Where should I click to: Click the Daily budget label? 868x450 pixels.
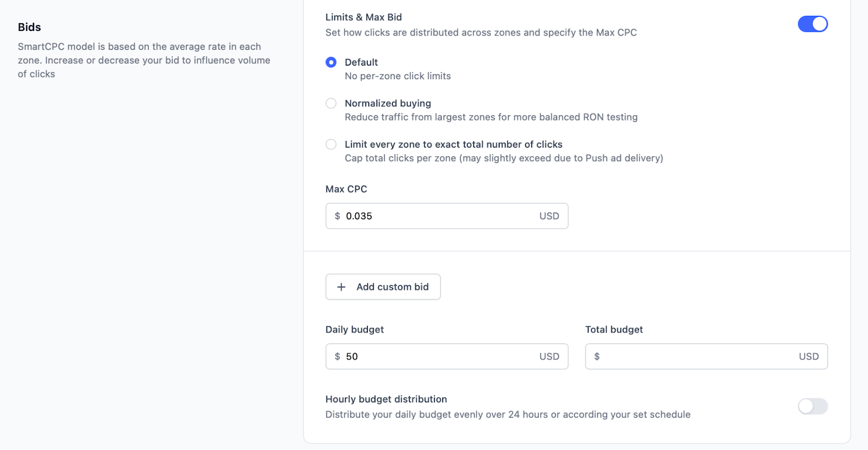pos(354,330)
